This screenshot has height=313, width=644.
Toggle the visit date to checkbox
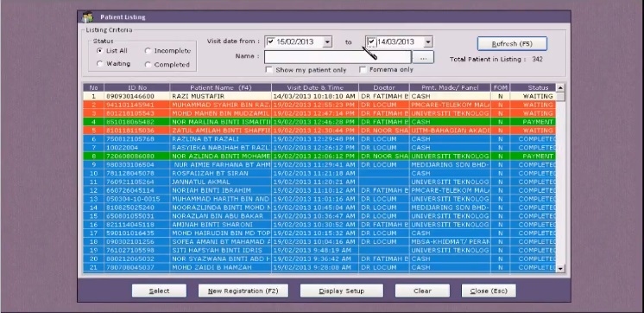[x=371, y=42]
